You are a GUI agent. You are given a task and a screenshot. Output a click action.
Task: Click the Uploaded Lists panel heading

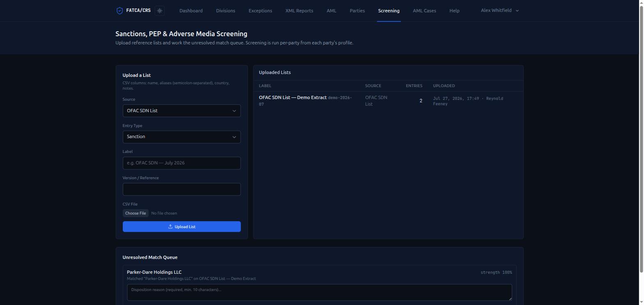tap(275, 72)
